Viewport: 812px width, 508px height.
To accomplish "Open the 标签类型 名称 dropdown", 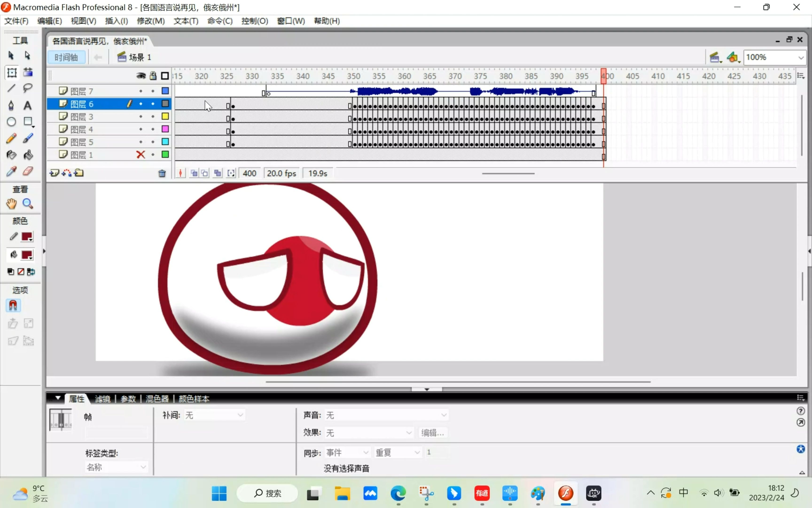I will pos(116,467).
